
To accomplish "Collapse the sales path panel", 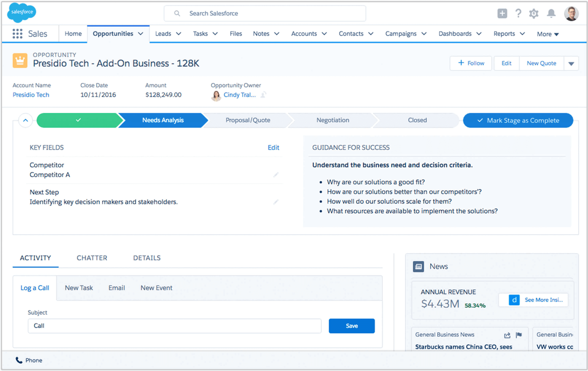I will point(25,120).
